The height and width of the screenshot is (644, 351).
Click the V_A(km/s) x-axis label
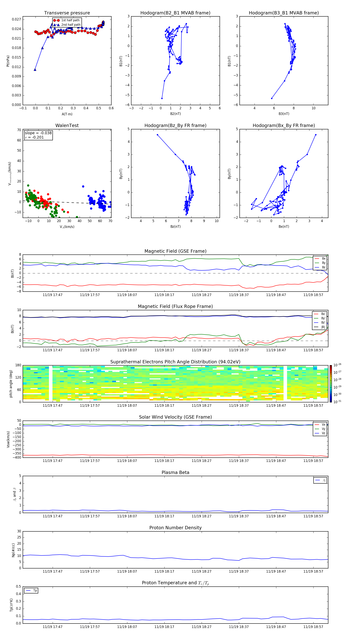[x=67, y=227]
